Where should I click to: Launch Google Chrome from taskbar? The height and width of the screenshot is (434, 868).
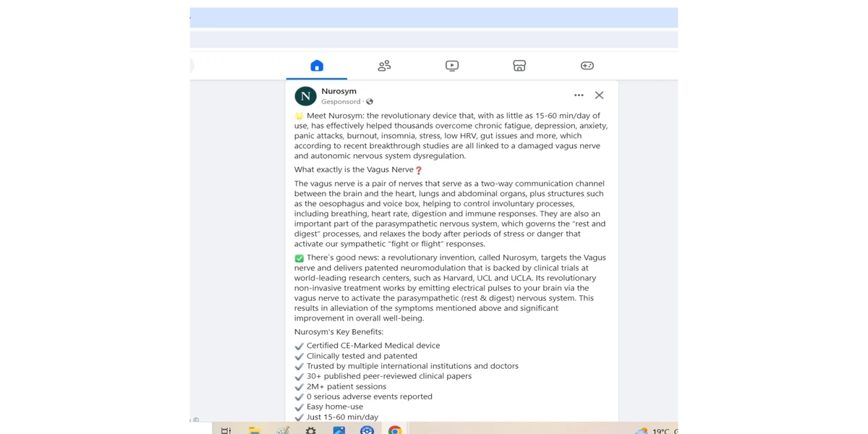point(395,430)
